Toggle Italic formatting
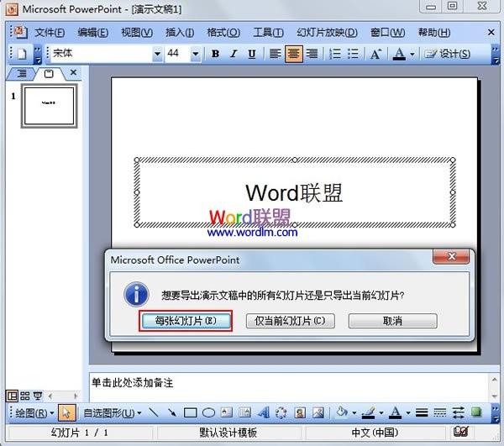 click(234, 54)
